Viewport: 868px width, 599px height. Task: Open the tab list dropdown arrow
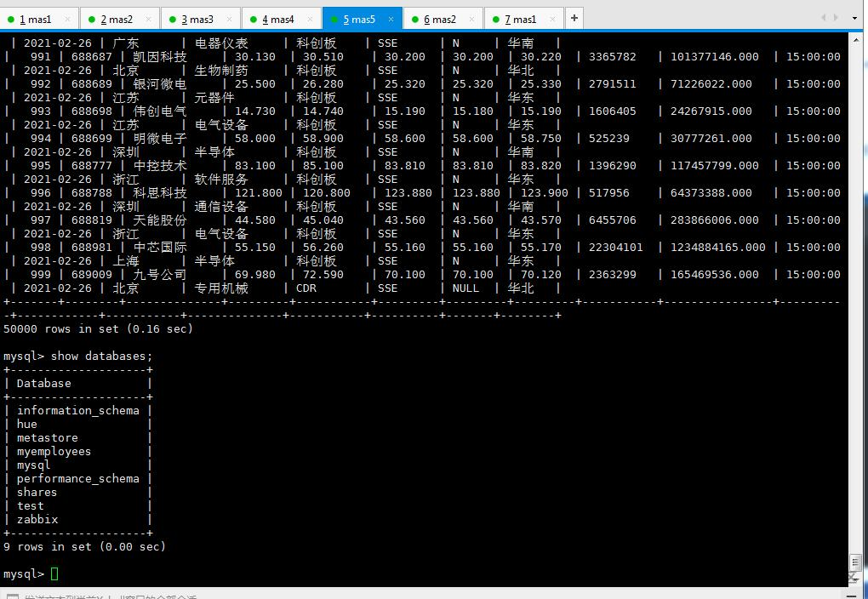click(x=855, y=18)
